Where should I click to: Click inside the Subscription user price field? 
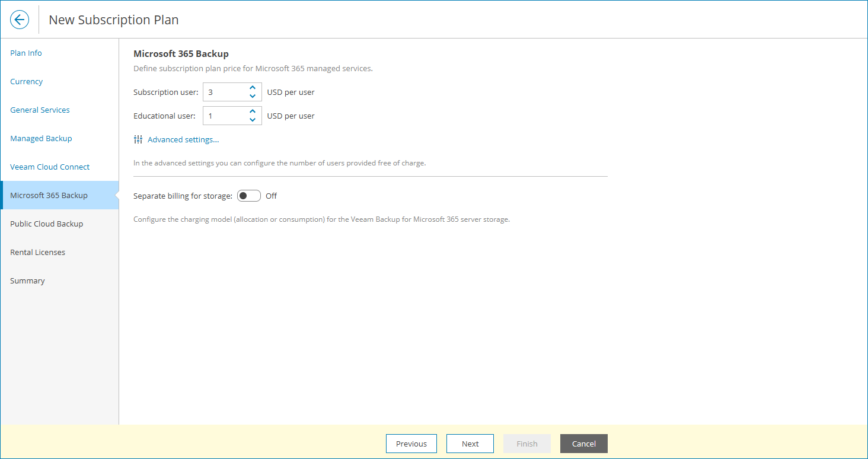click(x=225, y=92)
